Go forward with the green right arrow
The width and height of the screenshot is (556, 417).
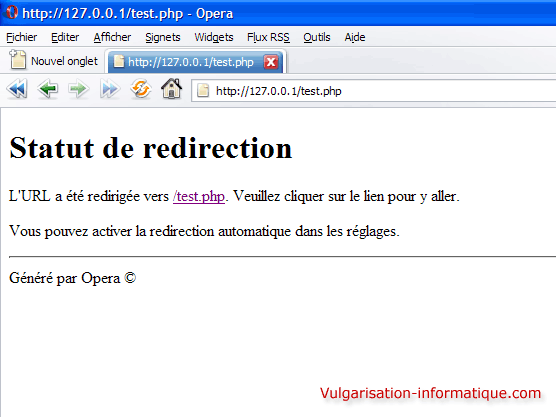[78, 89]
